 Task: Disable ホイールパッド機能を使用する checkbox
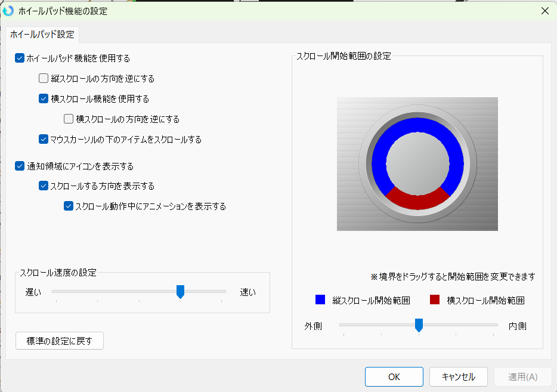click(20, 58)
